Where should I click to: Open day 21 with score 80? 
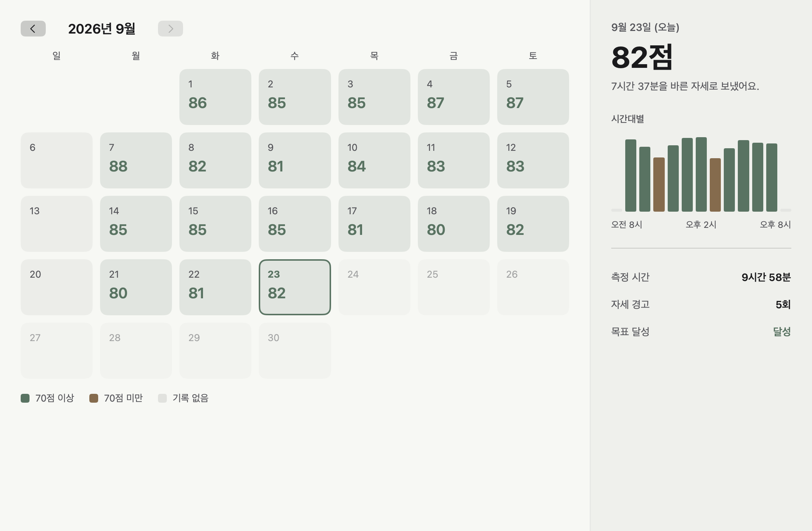136,287
